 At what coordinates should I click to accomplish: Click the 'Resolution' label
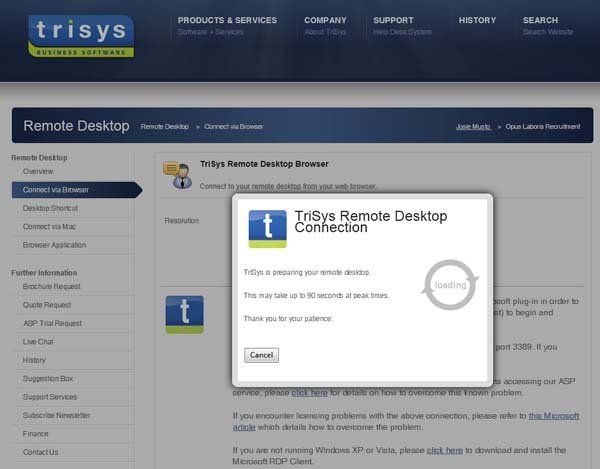pyautogui.click(x=182, y=221)
